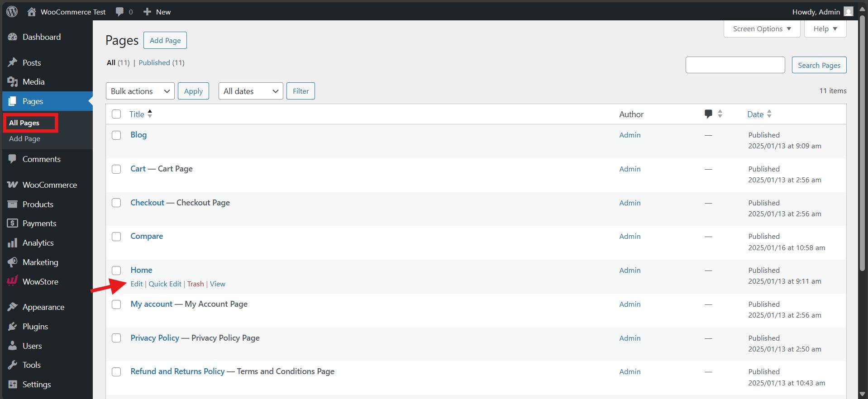Click the Dashboard gauge icon

(x=13, y=37)
